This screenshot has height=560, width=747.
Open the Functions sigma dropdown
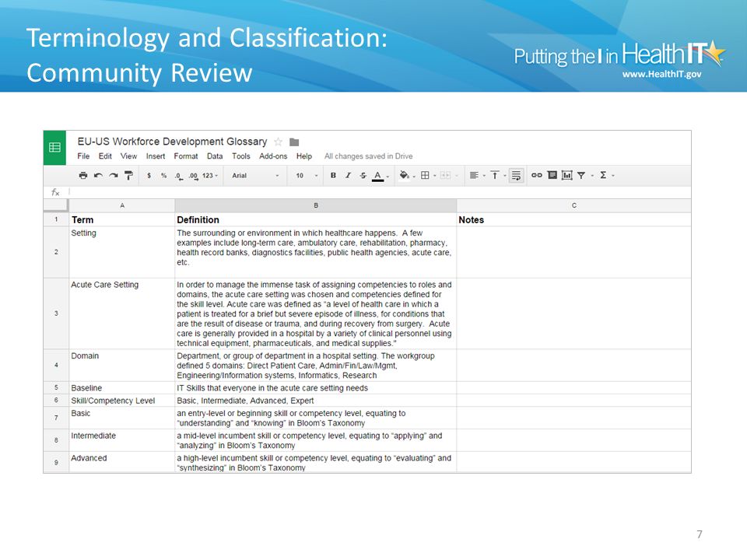pos(606,175)
